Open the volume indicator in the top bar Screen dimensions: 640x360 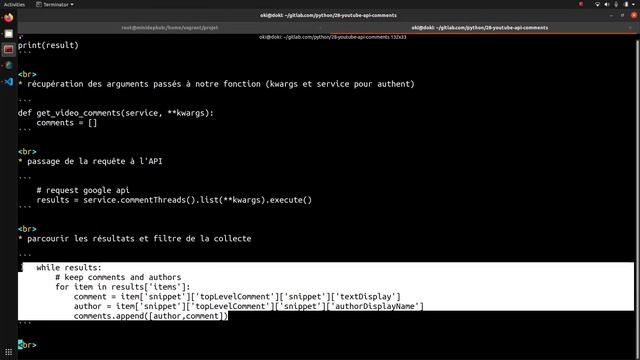coord(607,4)
